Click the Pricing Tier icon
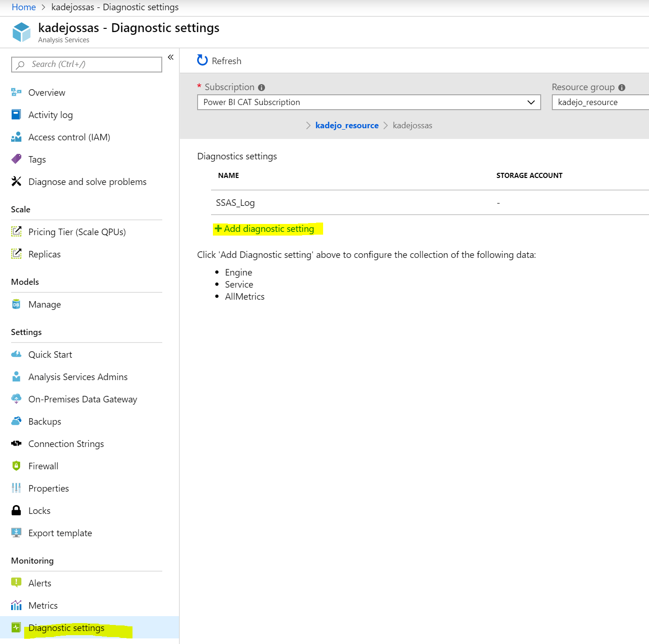The width and height of the screenshot is (649, 644). click(16, 231)
